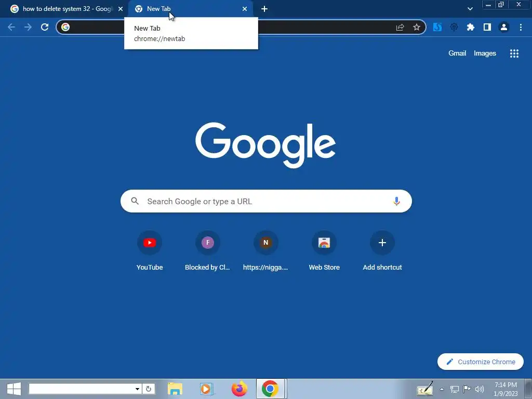Open the Images link

click(x=485, y=54)
